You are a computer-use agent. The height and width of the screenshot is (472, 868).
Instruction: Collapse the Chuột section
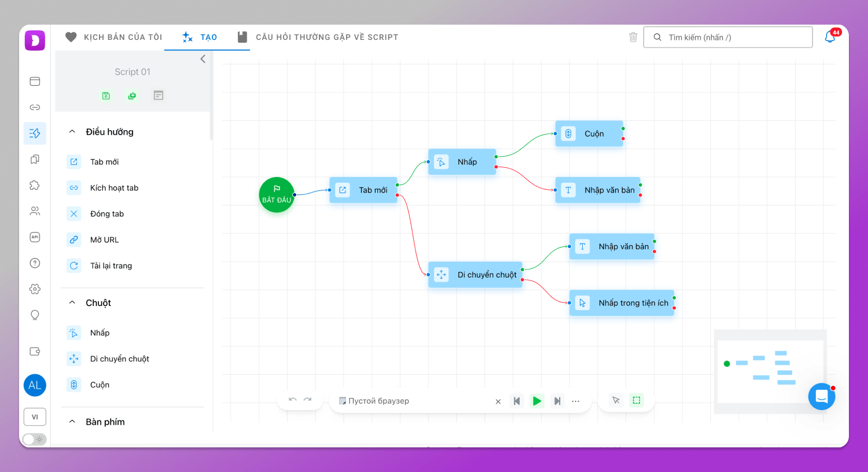[x=72, y=303]
